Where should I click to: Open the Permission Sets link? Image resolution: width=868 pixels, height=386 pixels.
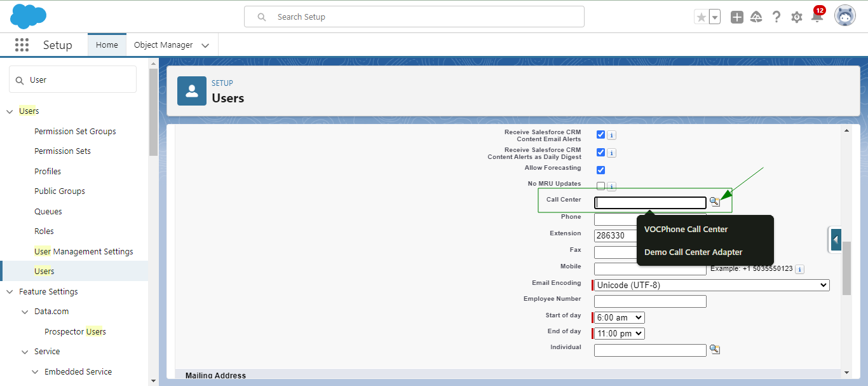(x=62, y=151)
